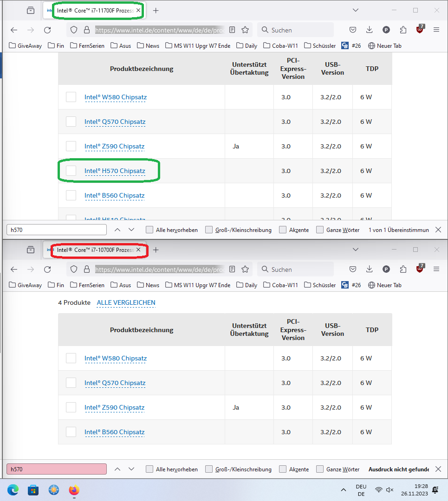448x501 pixels.
Task: Open News bookmark folder in i7-11700F window
Action: click(148, 45)
